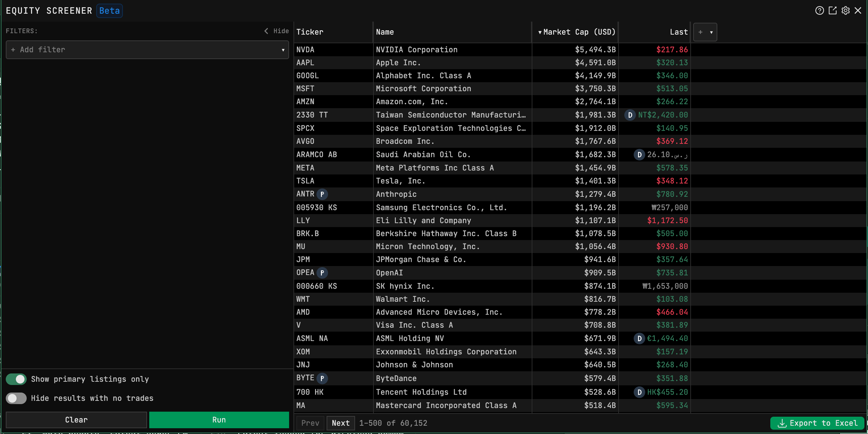Select the XOM ticker cell
This screenshot has height=434, width=868.
(333, 352)
